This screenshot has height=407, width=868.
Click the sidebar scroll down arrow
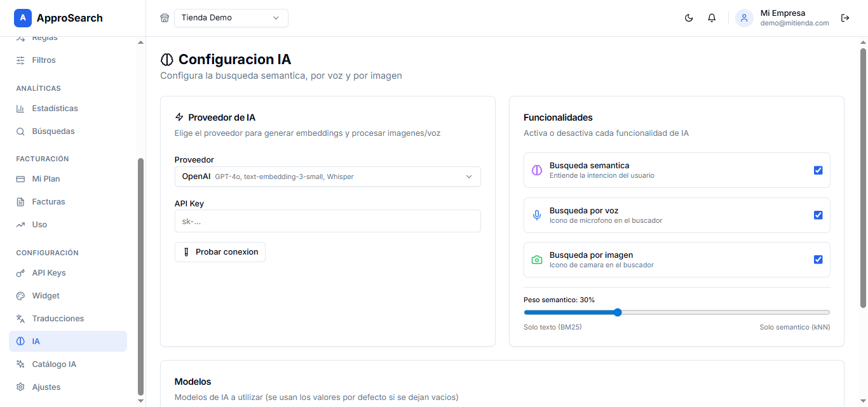pyautogui.click(x=140, y=401)
